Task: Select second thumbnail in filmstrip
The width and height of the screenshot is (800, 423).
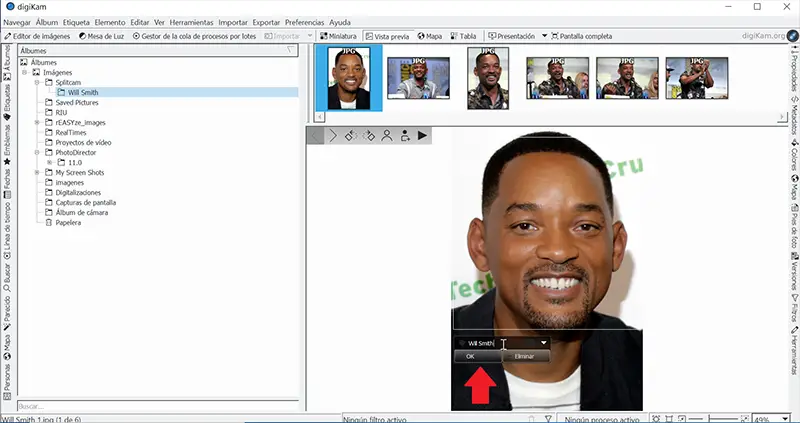Action: [x=418, y=78]
